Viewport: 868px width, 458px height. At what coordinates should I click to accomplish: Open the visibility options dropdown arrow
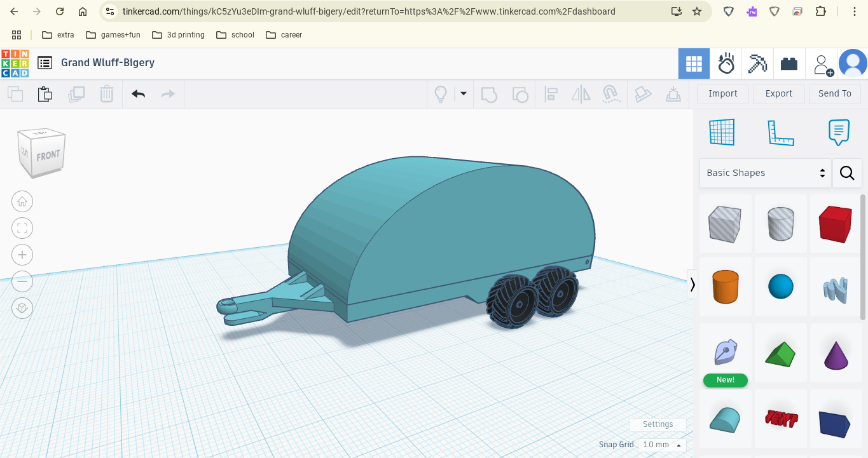[464, 94]
